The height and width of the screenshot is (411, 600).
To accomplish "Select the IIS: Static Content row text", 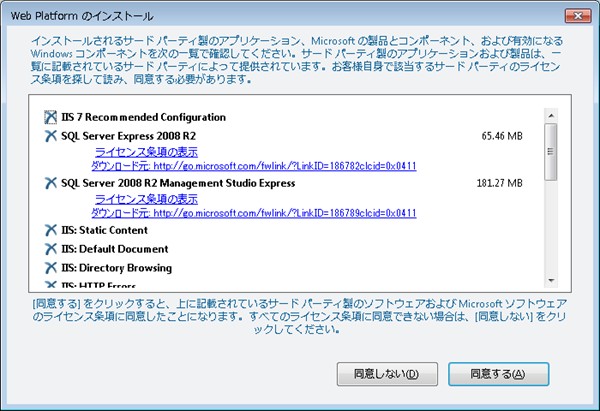I will click(x=104, y=230).
